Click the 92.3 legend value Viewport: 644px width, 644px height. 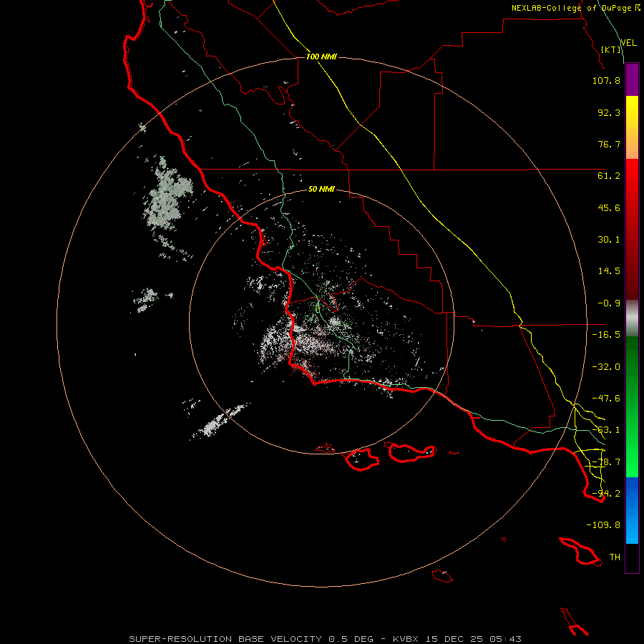609,112
